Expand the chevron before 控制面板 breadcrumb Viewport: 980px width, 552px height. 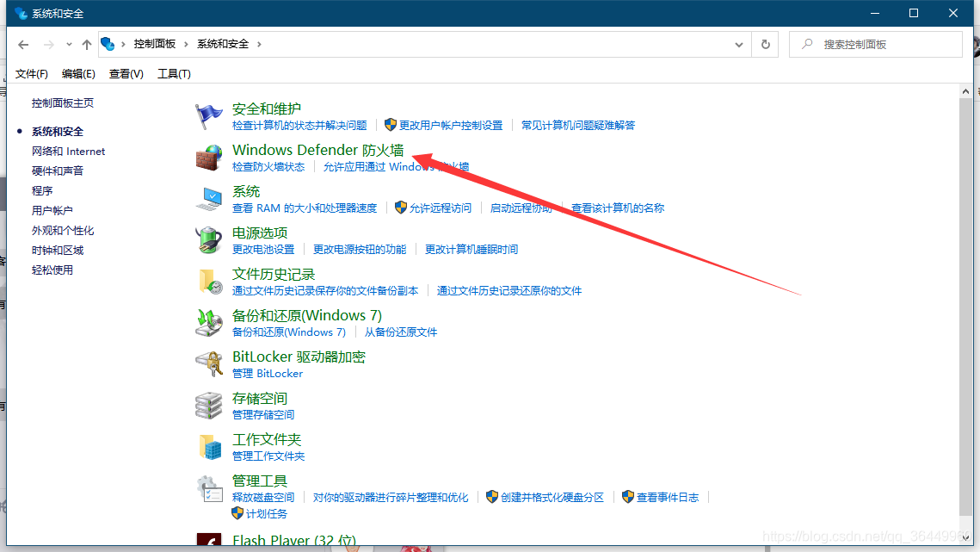coord(123,44)
